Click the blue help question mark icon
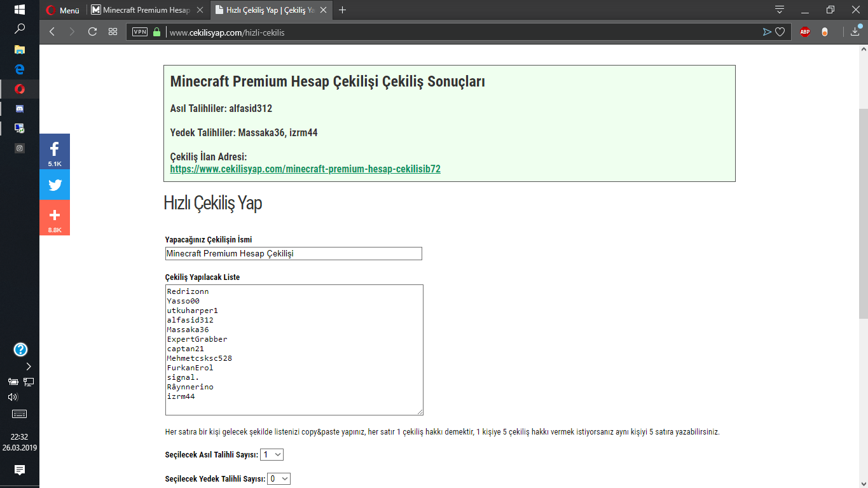The height and width of the screenshot is (488, 868). (x=20, y=349)
